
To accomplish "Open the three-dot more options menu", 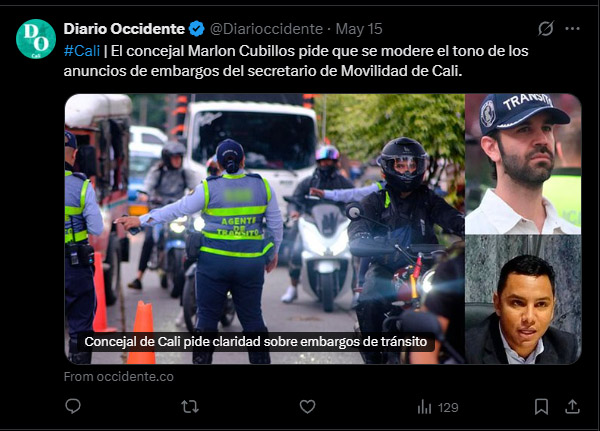I will click(x=572, y=29).
